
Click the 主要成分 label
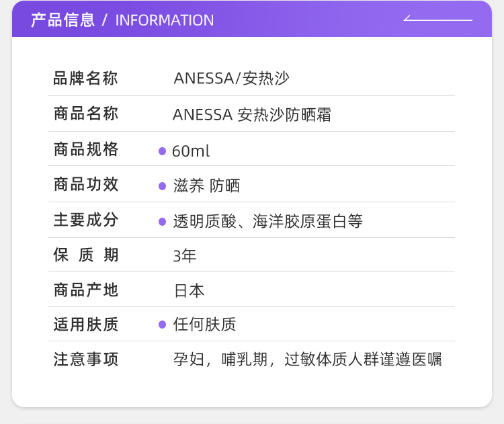point(85,220)
